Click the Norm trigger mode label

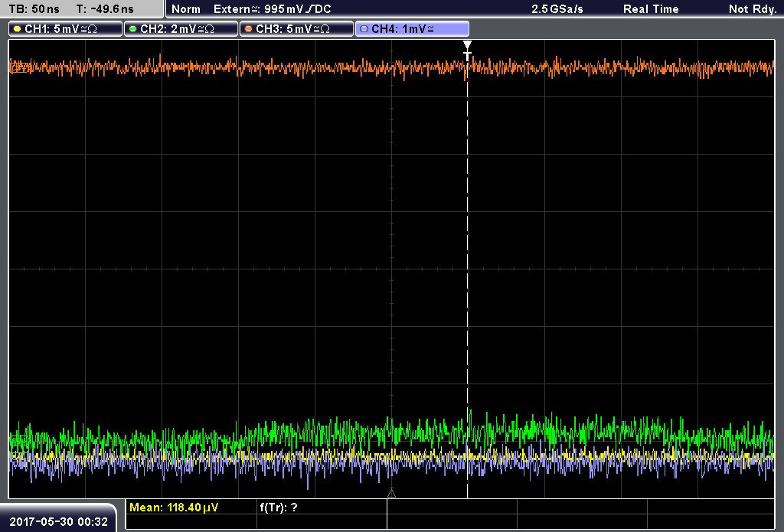(185, 9)
